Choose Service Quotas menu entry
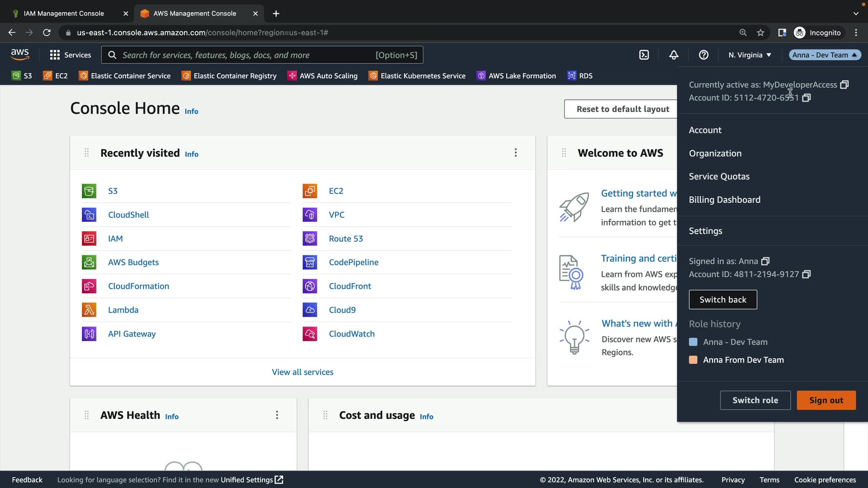 (x=719, y=177)
